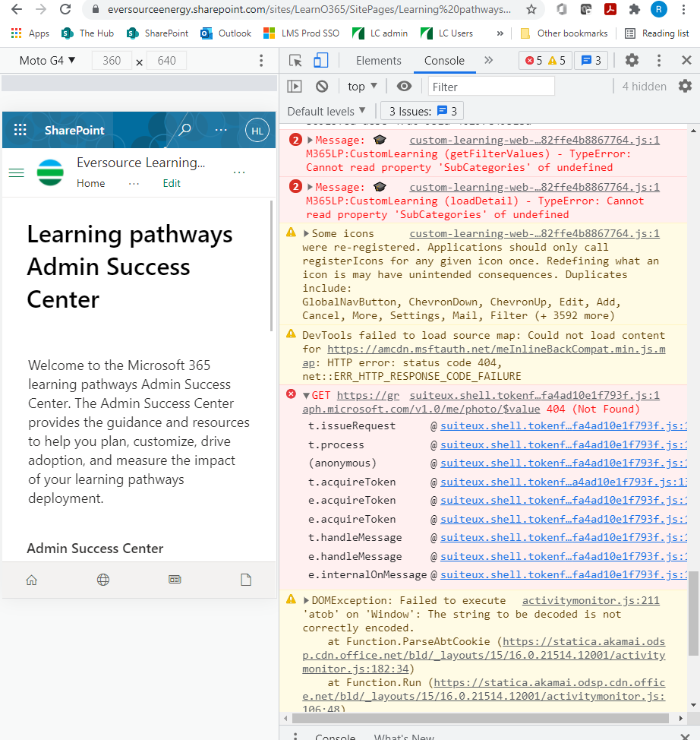Viewport: 700px width, 740px height.
Task: Open the DevTools three-dot customize menu
Action: pyautogui.click(x=659, y=59)
